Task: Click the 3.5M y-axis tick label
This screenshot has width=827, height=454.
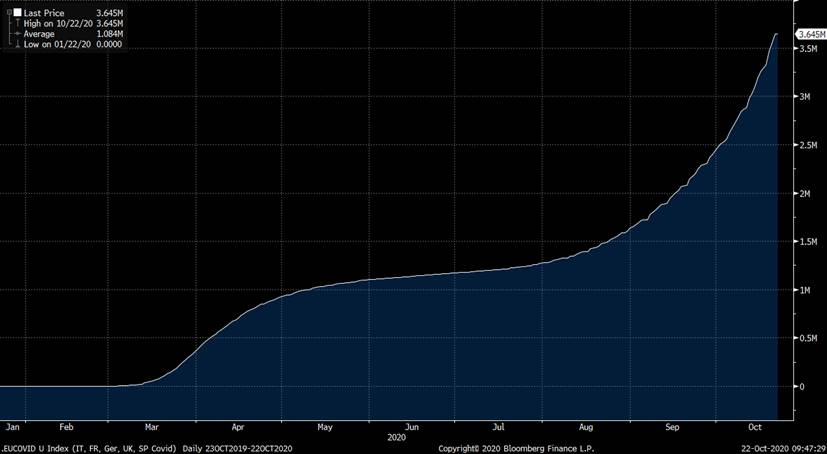Action: pos(805,48)
